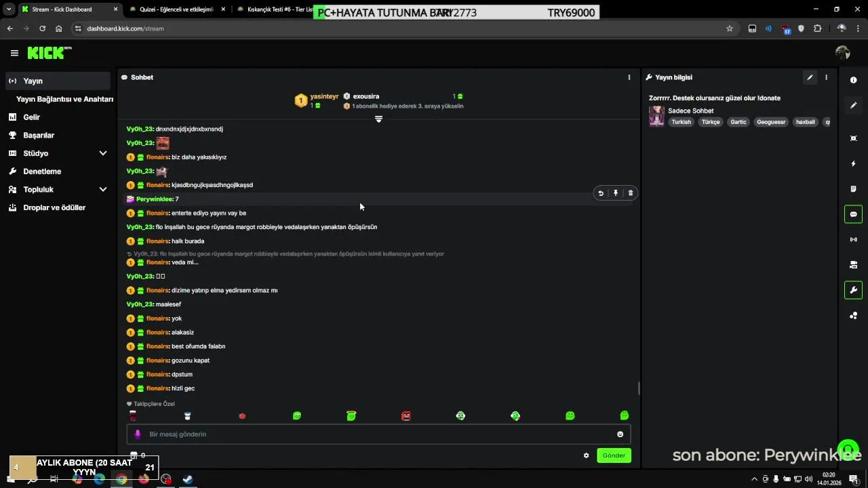The image size is (868, 488).
Task: Expand the Topluluk menu
Action: (103, 190)
